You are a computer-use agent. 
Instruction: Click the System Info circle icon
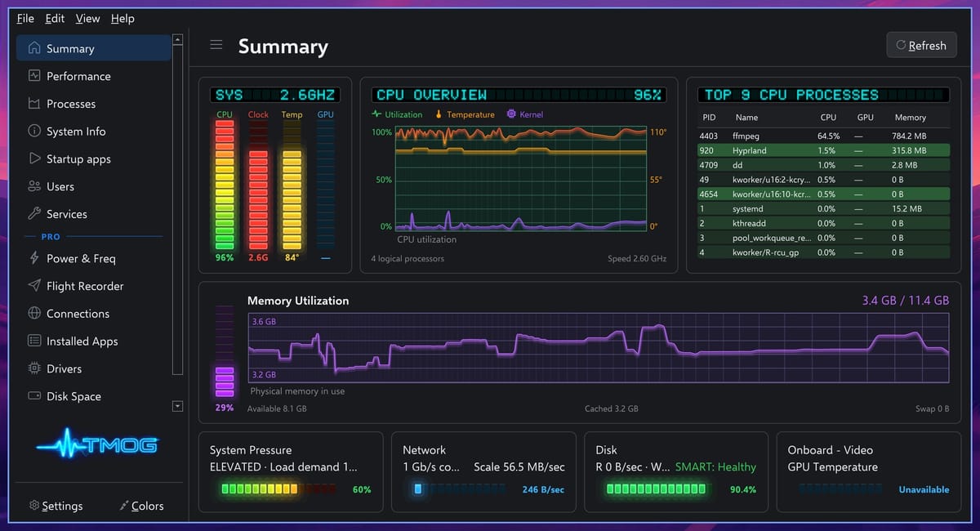(x=34, y=131)
